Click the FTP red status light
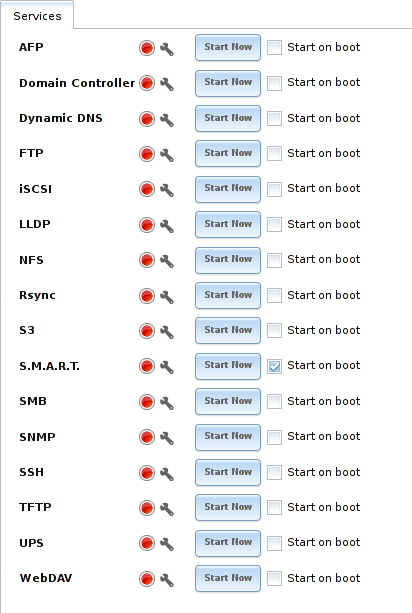The width and height of the screenshot is (412, 613). [x=147, y=154]
